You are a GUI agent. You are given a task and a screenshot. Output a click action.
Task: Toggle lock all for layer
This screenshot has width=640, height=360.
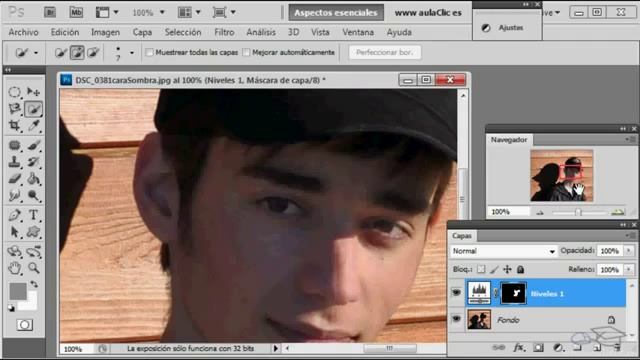520,269
